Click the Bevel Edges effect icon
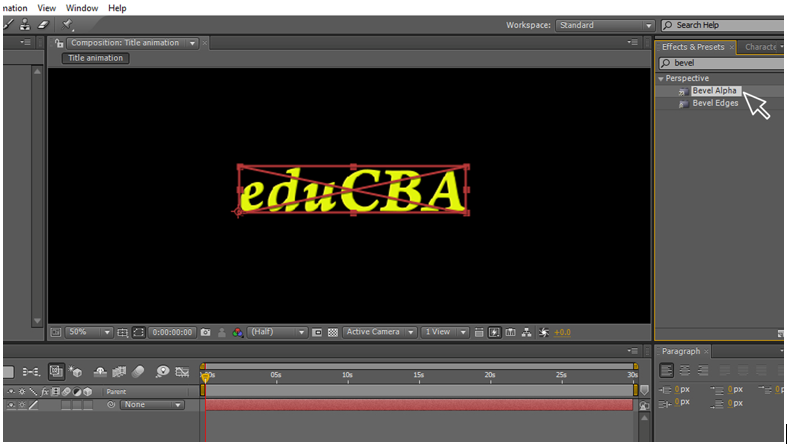This screenshot has height=445, width=787. point(683,104)
